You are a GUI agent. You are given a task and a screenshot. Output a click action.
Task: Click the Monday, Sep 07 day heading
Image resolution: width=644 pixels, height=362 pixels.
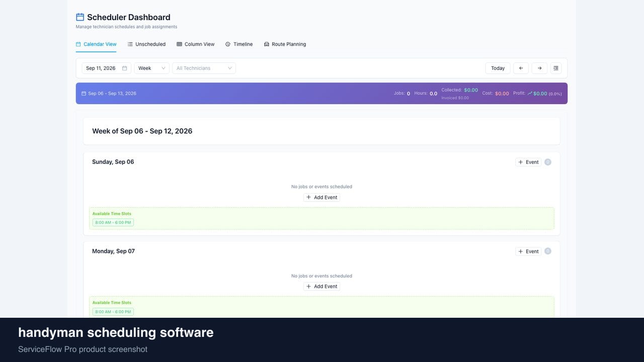click(x=113, y=251)
